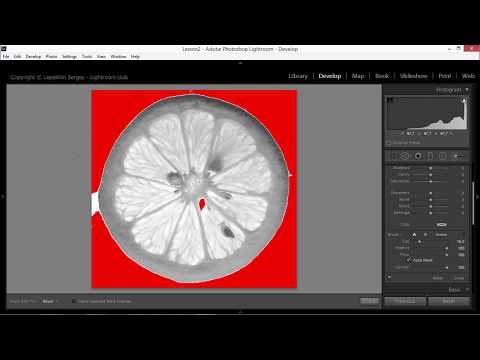The height and width of the screenshot is (360, 480).
Task: Toggle highlight clipping indicator in histogram
Action: [464, 100]
